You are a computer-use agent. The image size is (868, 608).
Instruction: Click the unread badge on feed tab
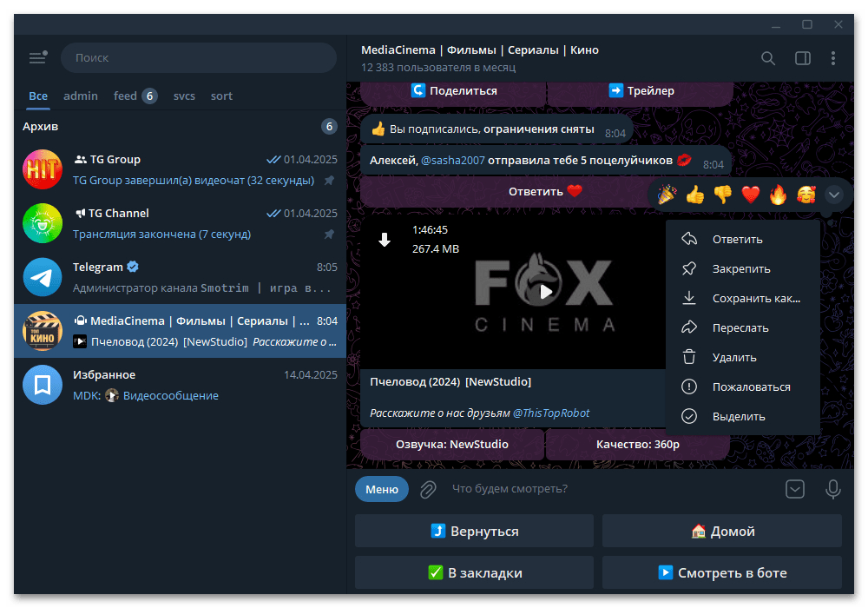point(149,96)
